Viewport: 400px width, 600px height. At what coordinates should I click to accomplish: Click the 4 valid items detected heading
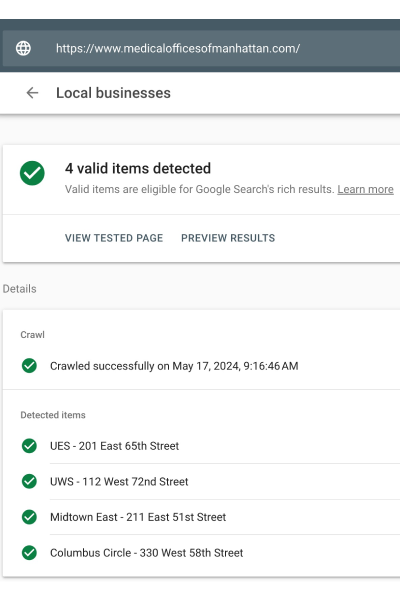[138, 168]
